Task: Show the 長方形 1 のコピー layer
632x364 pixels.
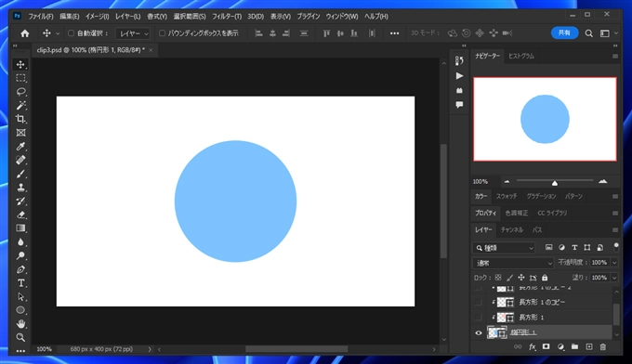Action: [479, 302]
